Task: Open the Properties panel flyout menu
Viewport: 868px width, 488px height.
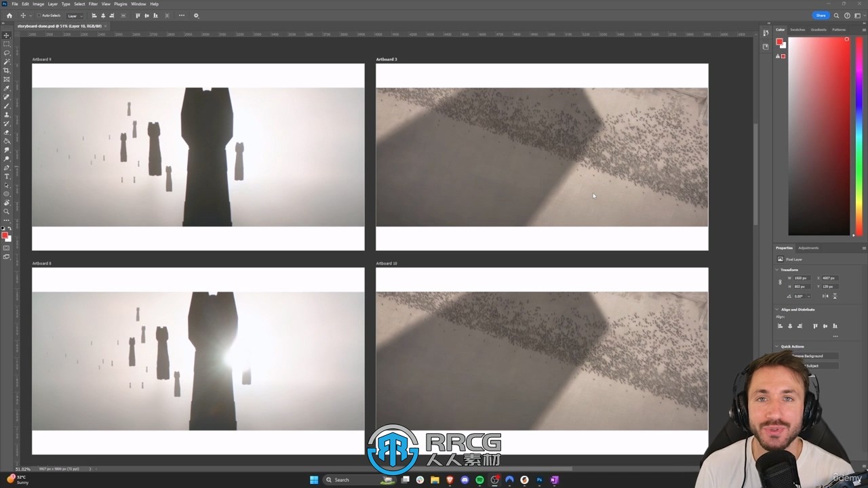Action: pos(864,248)
